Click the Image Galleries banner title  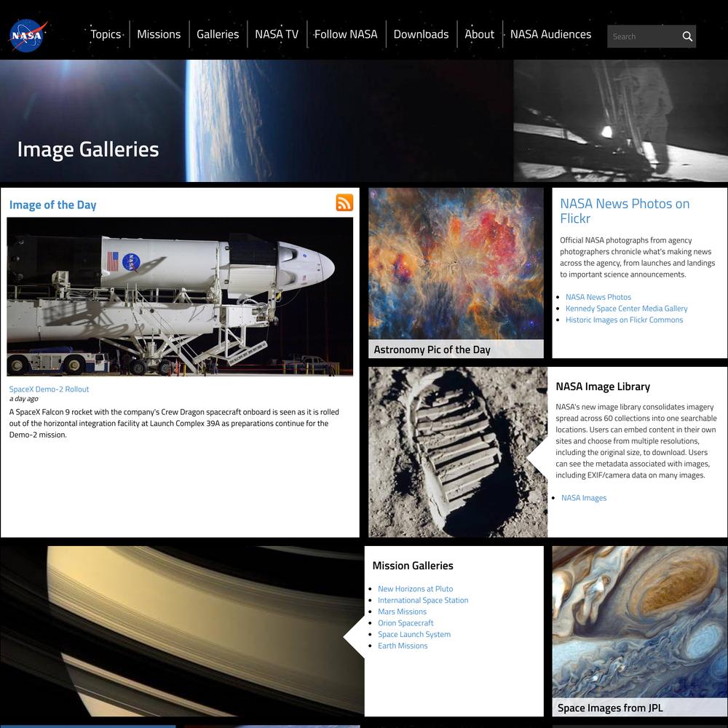click(x=88, y=149)
